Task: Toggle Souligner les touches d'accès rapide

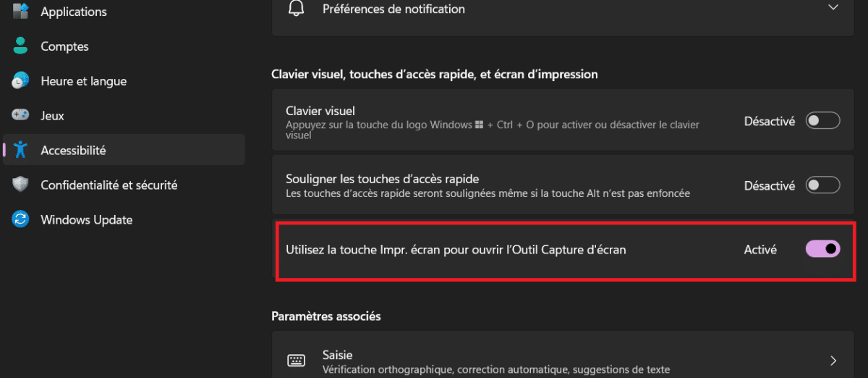Action: point(823,185)
